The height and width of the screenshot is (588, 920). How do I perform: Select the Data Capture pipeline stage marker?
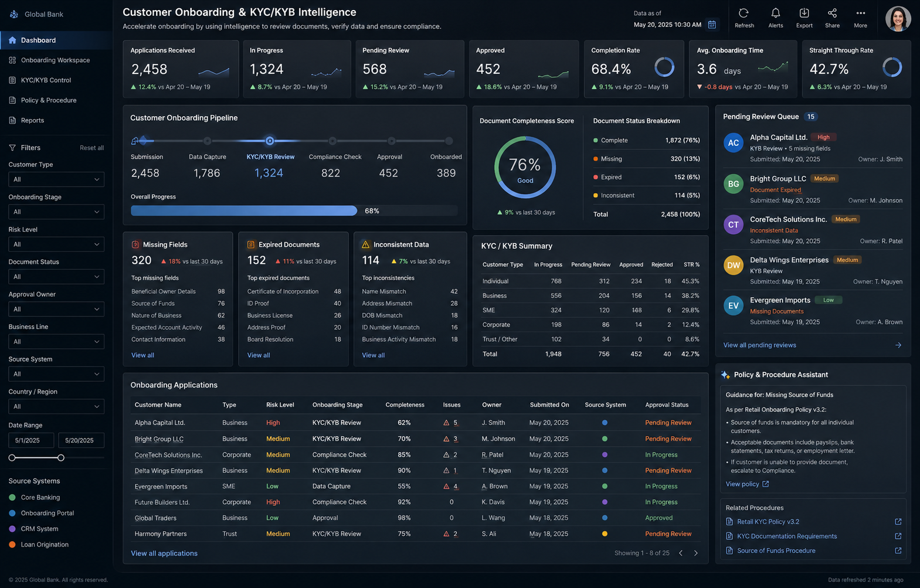207,141
